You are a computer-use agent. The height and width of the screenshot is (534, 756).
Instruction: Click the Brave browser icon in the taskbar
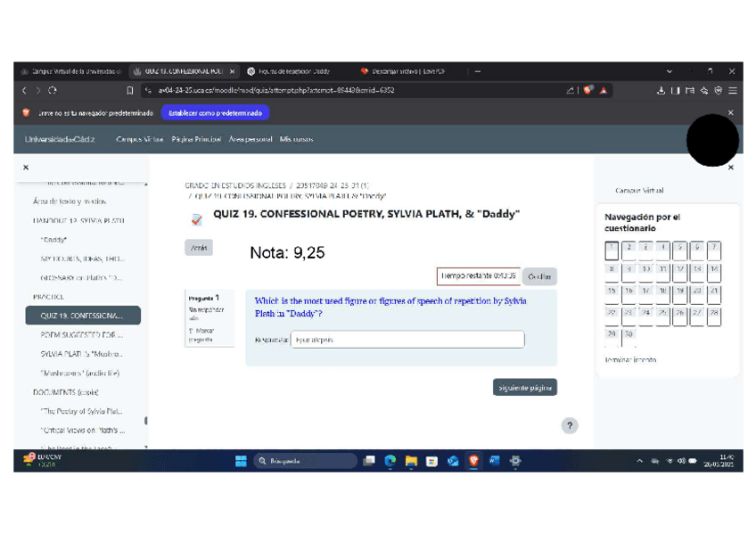474,461
